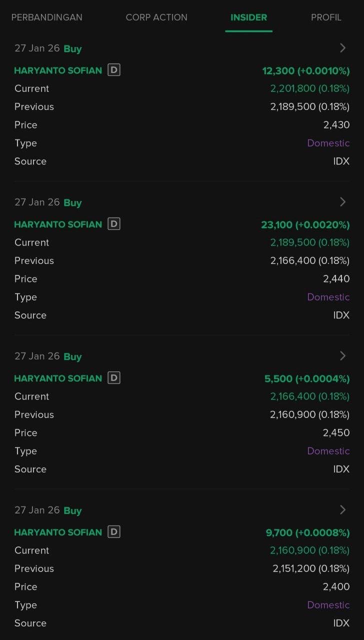This screenshot has width=364, height=640.
Task: Tap the D badge on the 12,300 share entry
Action: tap(114, 70)
